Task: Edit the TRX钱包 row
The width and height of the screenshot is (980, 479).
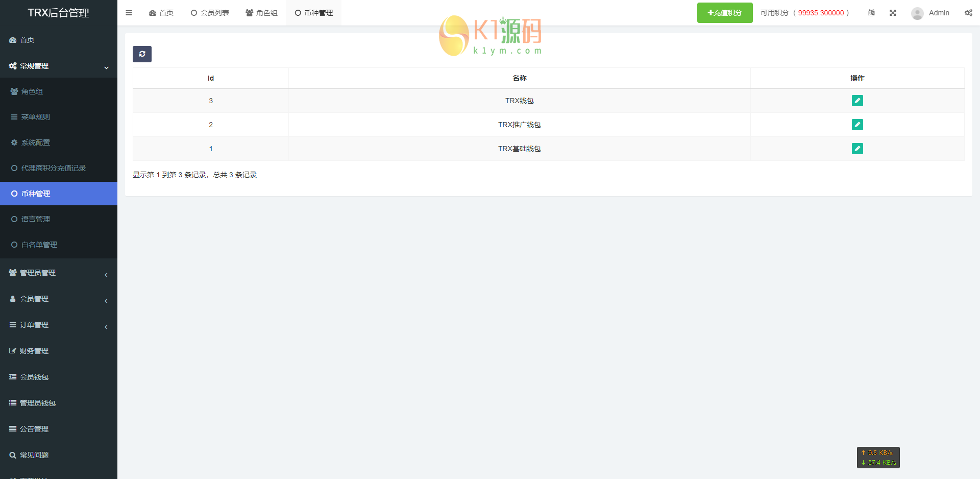Action: pos(857,101)
